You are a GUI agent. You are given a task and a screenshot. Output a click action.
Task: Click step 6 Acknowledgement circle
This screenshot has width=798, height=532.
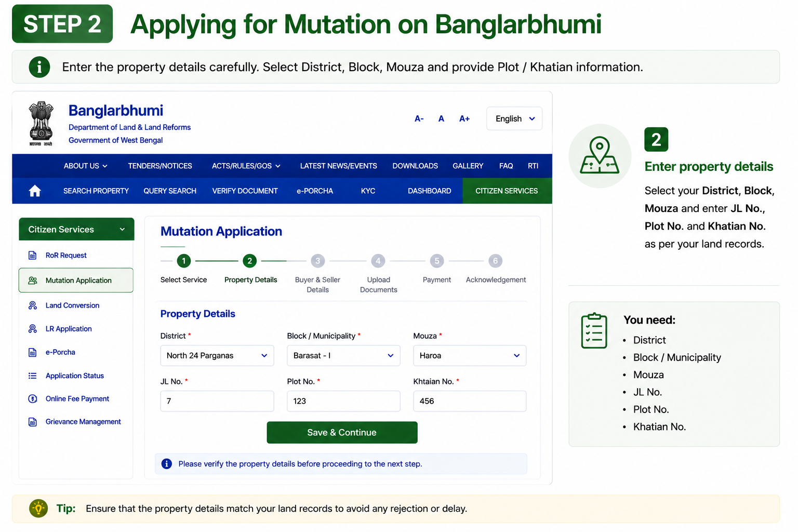496,261
